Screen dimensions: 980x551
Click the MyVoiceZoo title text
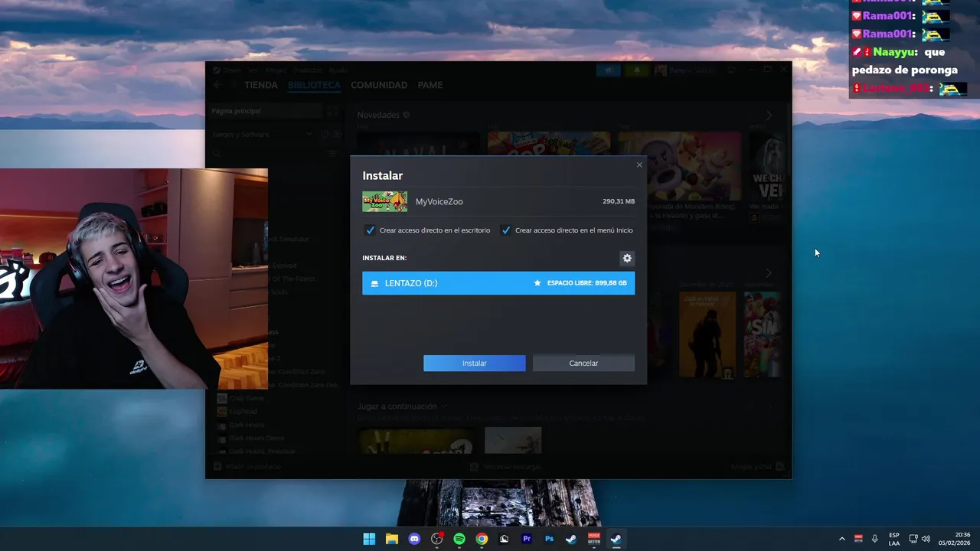click(x=439, y=201)
